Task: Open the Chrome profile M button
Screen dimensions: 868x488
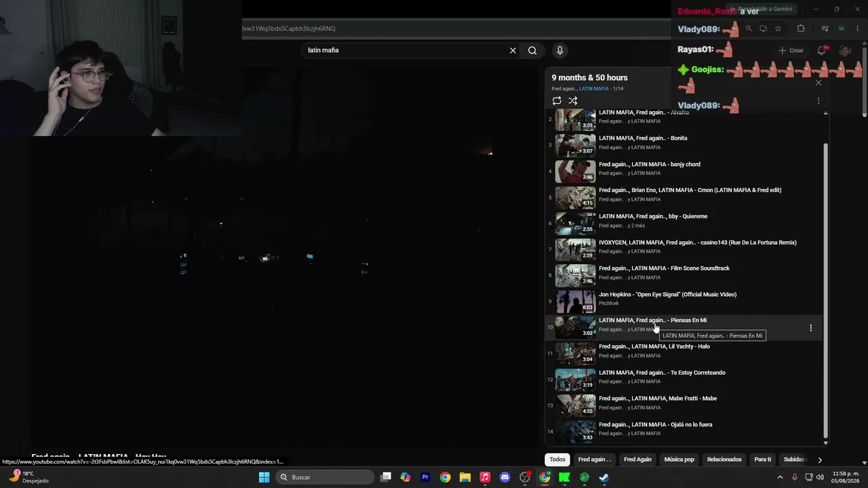Action: [841, 28]
